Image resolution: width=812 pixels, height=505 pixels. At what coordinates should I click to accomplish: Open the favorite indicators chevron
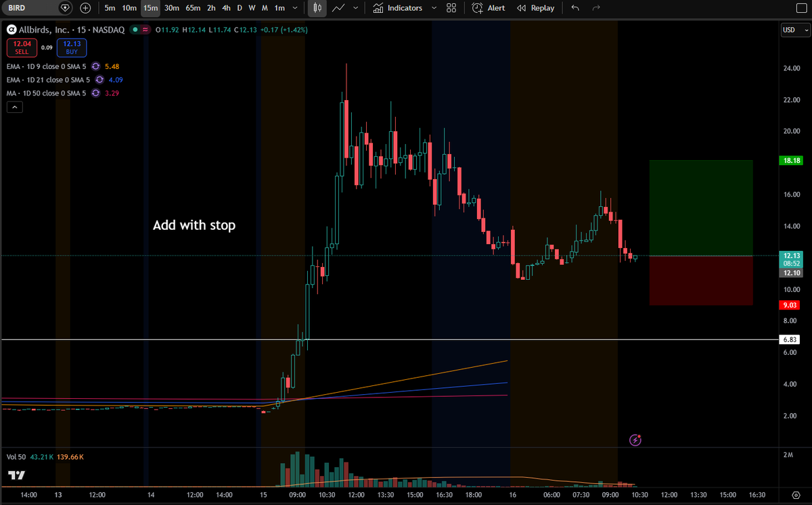(434, 8)
